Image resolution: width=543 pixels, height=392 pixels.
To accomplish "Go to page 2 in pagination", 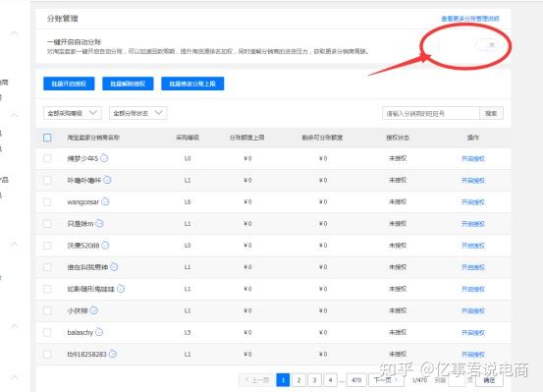I will [299, 380].
